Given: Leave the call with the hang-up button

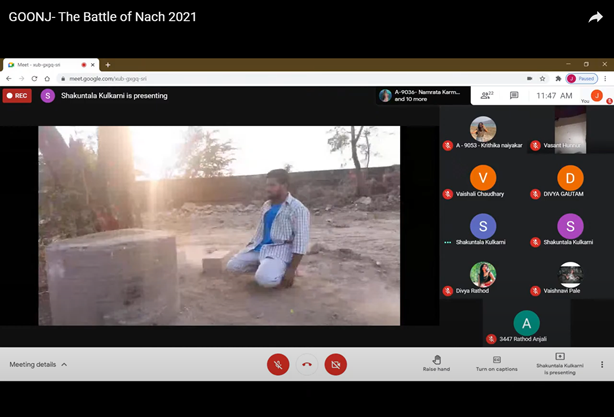Looking at the screenshot, I should (x=307, y=365).
